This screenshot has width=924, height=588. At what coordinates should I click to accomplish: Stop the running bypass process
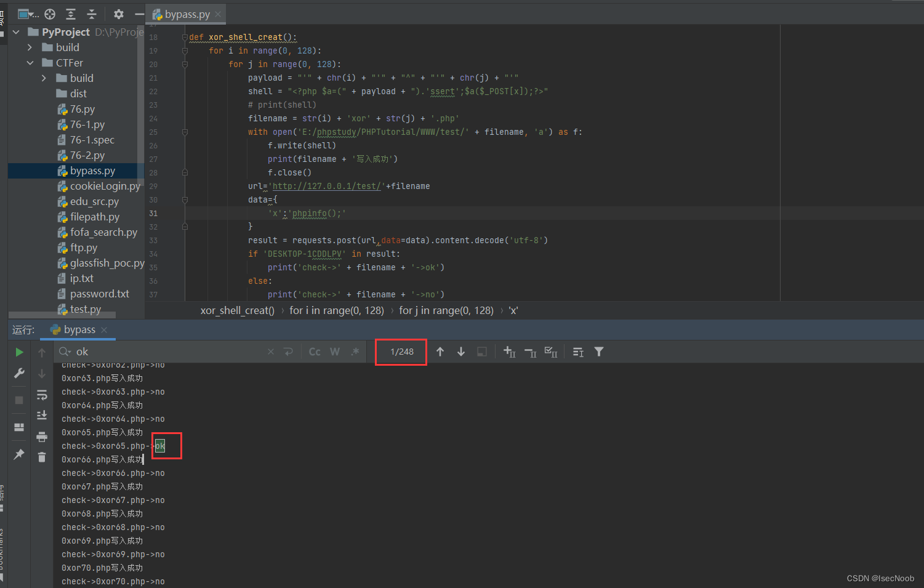[x=19, y=400]
